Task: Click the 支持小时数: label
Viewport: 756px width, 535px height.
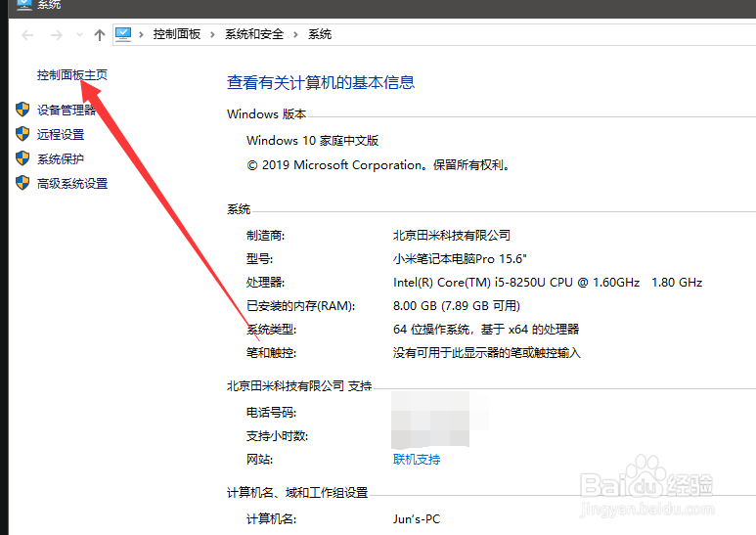Action: click(277, 435)
